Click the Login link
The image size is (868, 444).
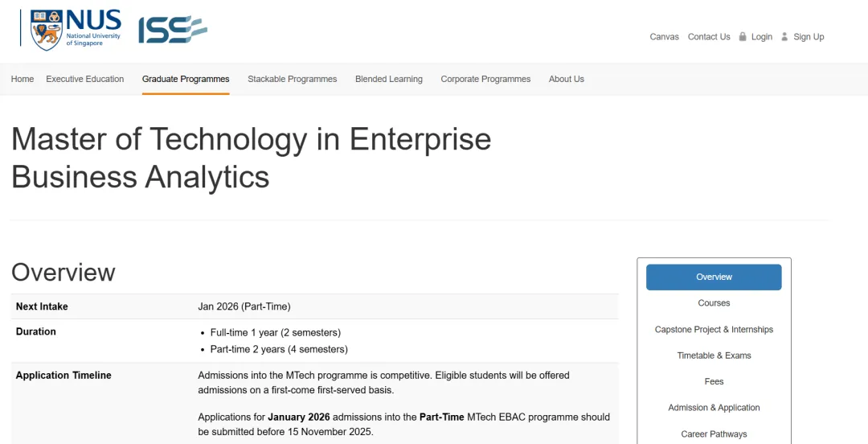[761, 37]
